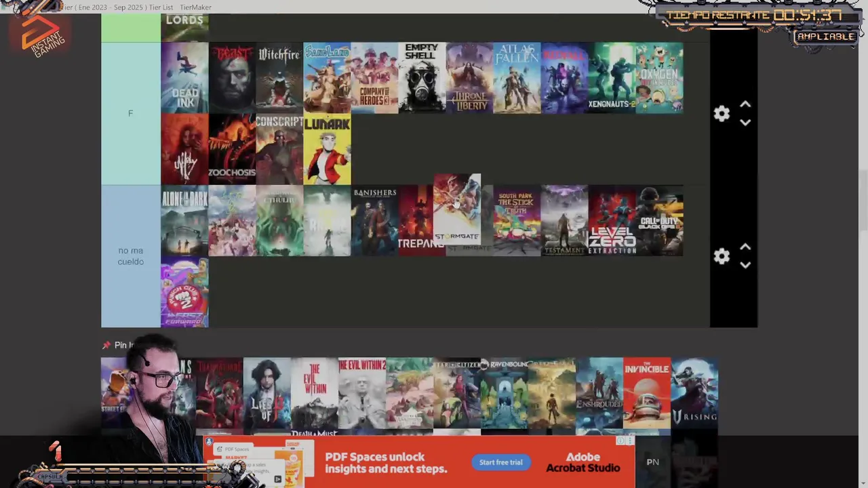Select Call of Duty Black Ops cover

pos(659,220)
